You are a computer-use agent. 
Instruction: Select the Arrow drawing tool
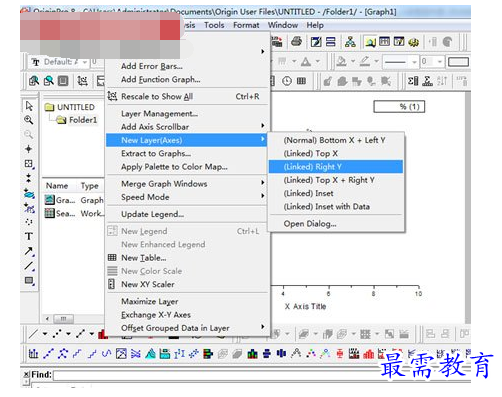click(x=29, y=251)
